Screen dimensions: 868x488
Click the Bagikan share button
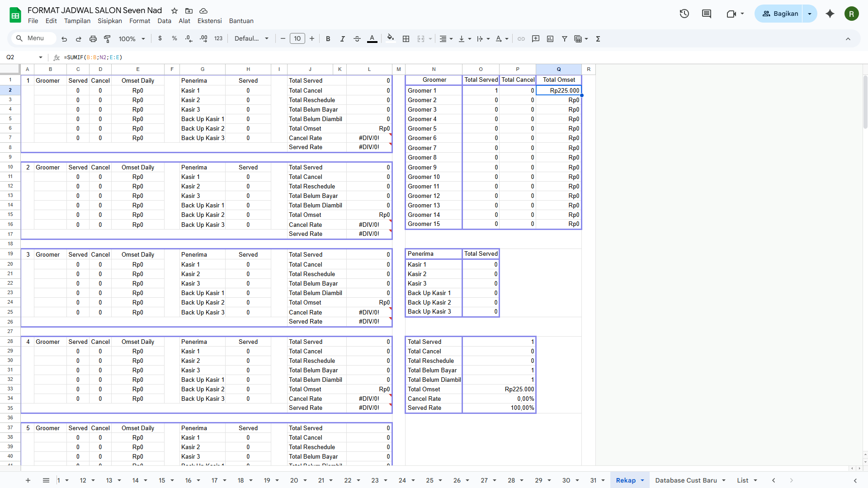[x=780, y=14]
